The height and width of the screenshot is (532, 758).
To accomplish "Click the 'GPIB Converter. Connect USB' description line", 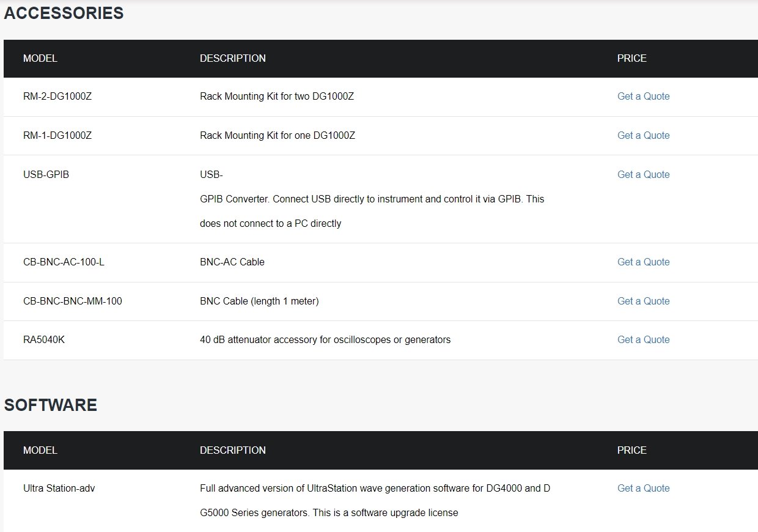I will point(372,199).
